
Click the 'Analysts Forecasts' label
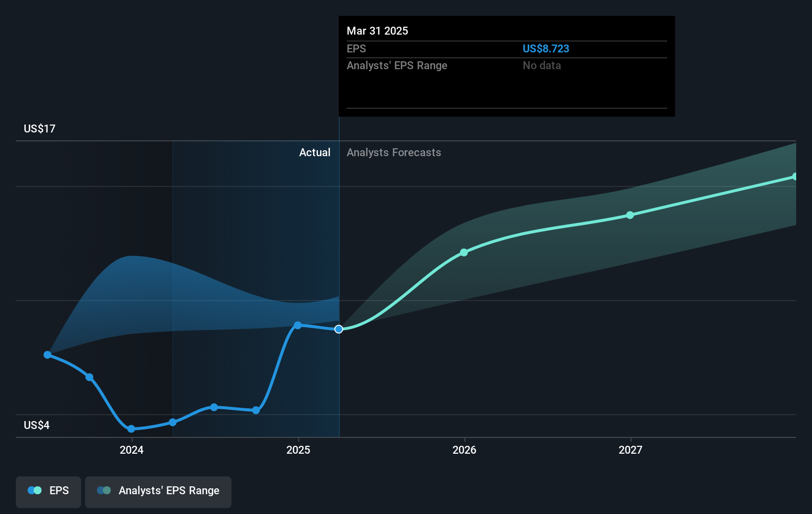394,152
